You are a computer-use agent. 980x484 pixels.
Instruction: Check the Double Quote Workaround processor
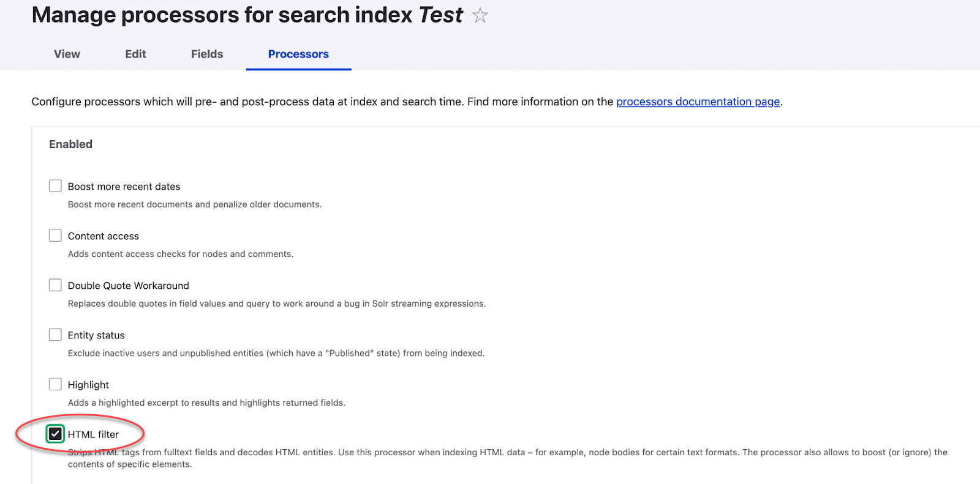[55, 285]
